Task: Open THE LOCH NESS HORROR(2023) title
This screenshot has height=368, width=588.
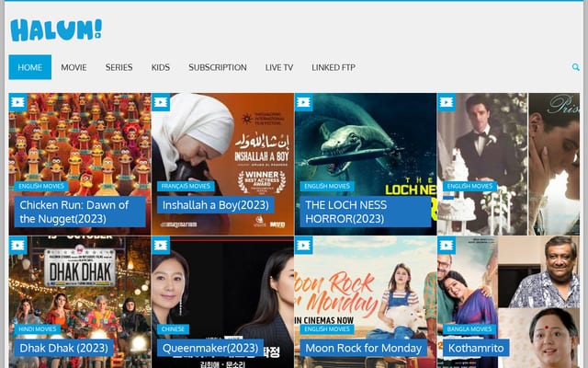Action: [x=366, y=212]
